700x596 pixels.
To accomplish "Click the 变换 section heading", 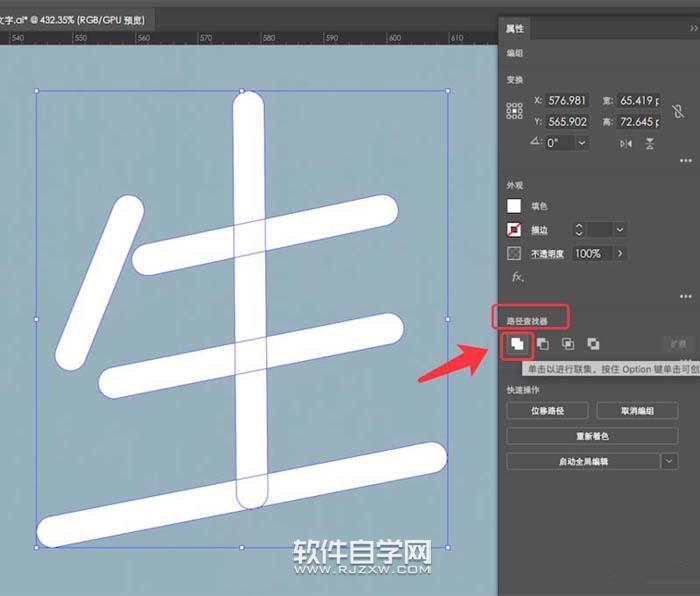I will (514, 79).
